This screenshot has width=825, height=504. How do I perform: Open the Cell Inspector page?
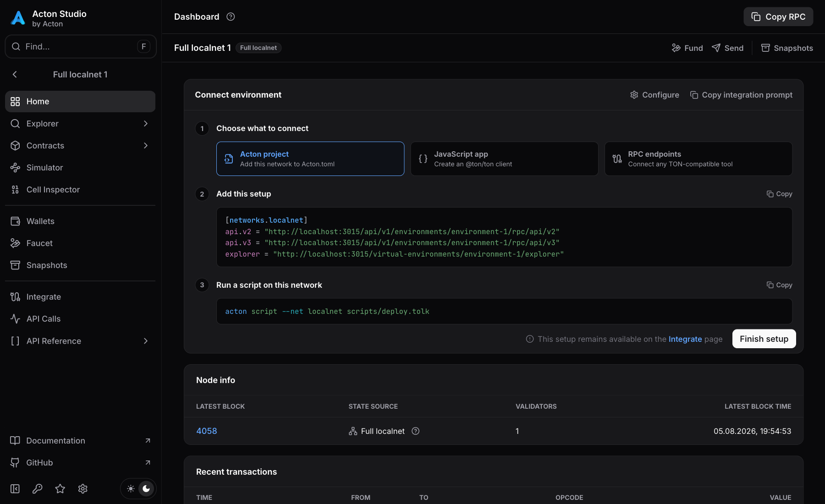click(x=80, y=190)
